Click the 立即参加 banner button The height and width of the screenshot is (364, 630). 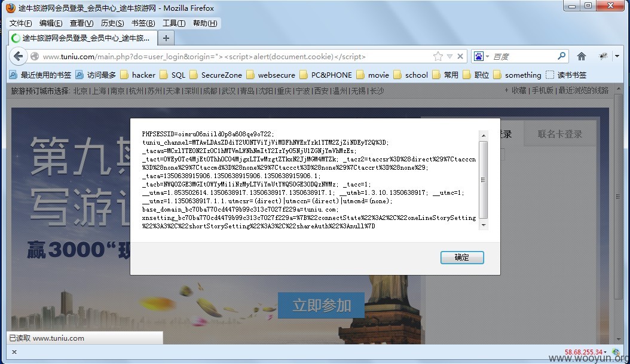coord(322,305)
